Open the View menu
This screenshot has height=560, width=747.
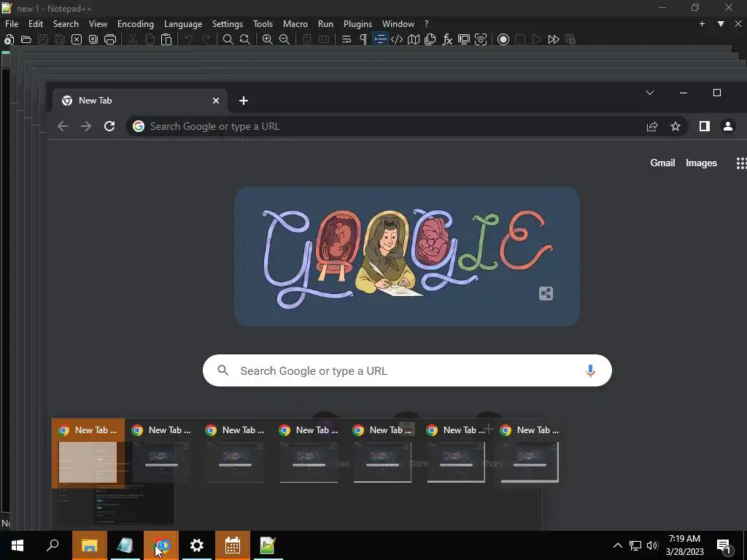(x=98, y=24)
